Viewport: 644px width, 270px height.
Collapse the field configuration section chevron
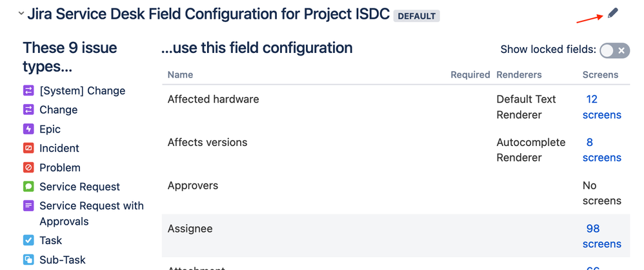click(x=21, y=14)
